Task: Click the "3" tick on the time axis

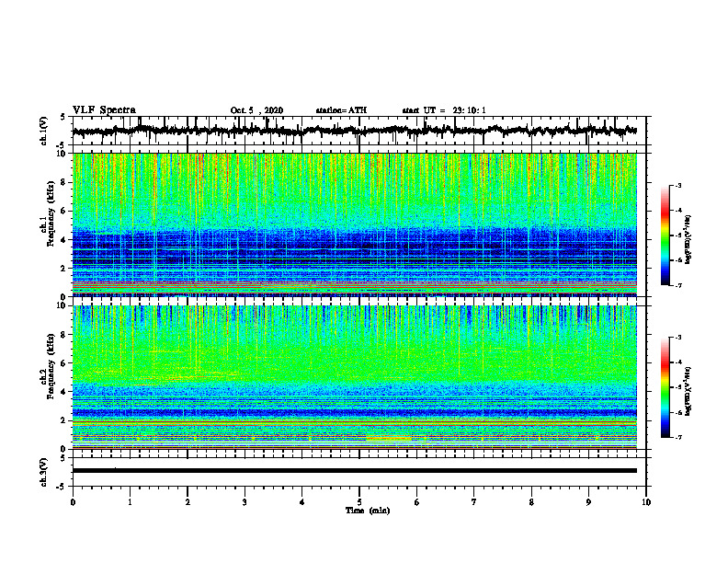Action: coord(245,502)
